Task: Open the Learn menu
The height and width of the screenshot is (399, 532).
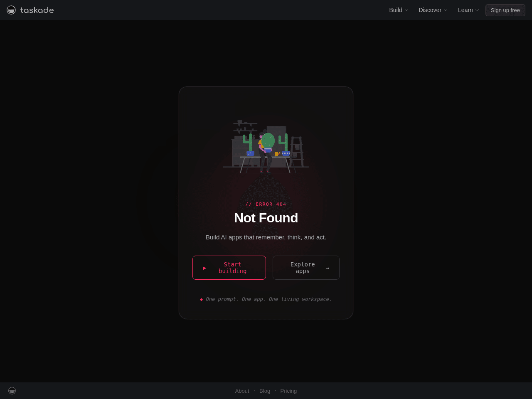Action: point(468,10)
